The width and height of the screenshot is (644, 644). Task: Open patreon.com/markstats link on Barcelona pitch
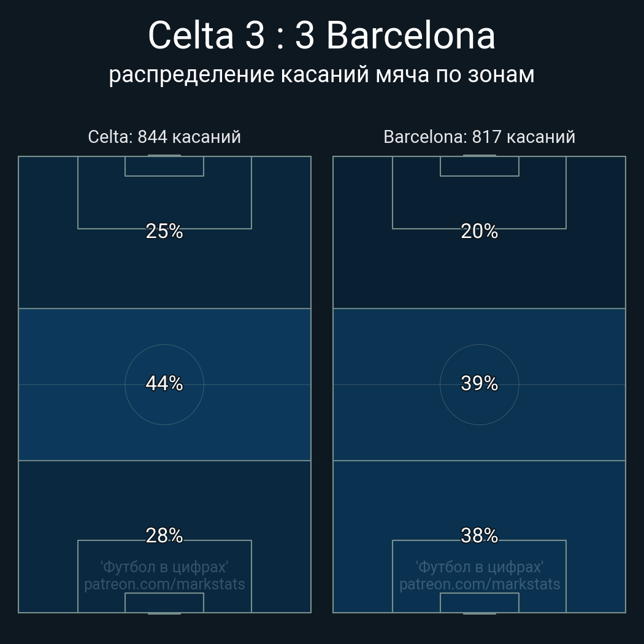click(479, 585)
